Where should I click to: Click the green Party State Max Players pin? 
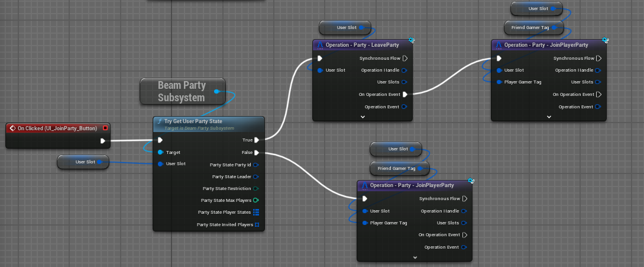click(x=256, y=200)
